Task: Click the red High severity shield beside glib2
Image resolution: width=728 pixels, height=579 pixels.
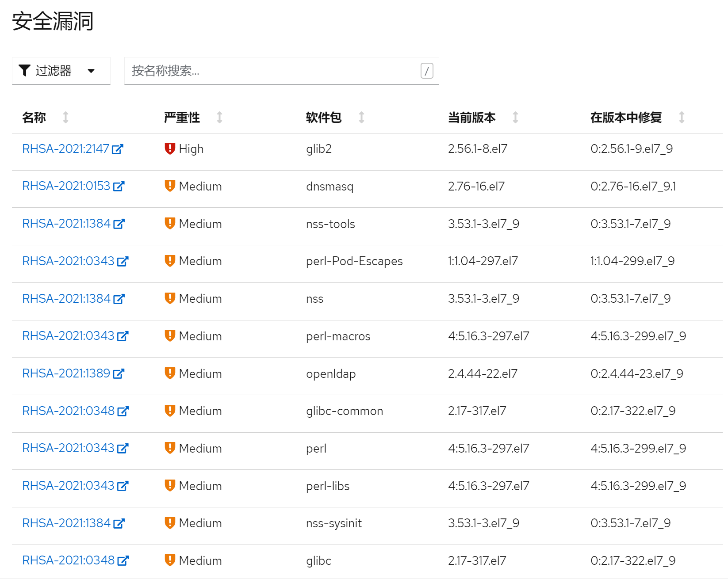Action: tap(169, 149)
